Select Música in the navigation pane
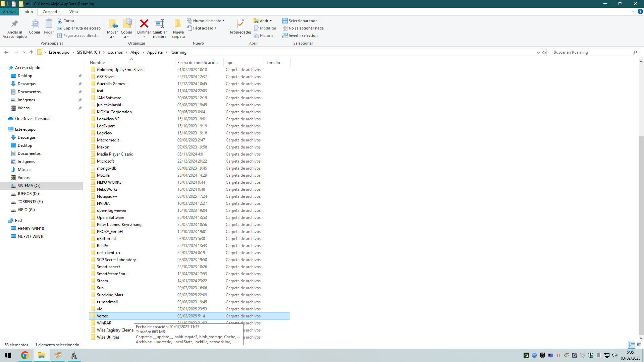Viewport: 644px width, 362px height. (x=24, y=170)
